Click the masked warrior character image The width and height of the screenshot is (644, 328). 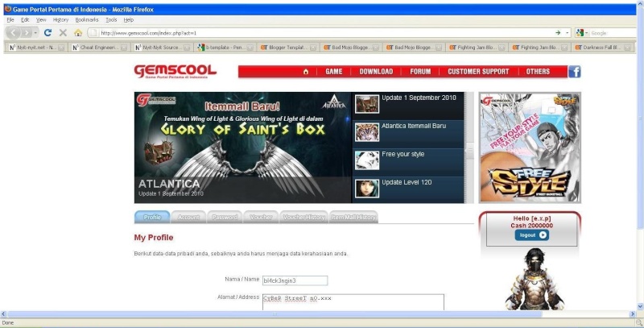click(x=535, y=279)
